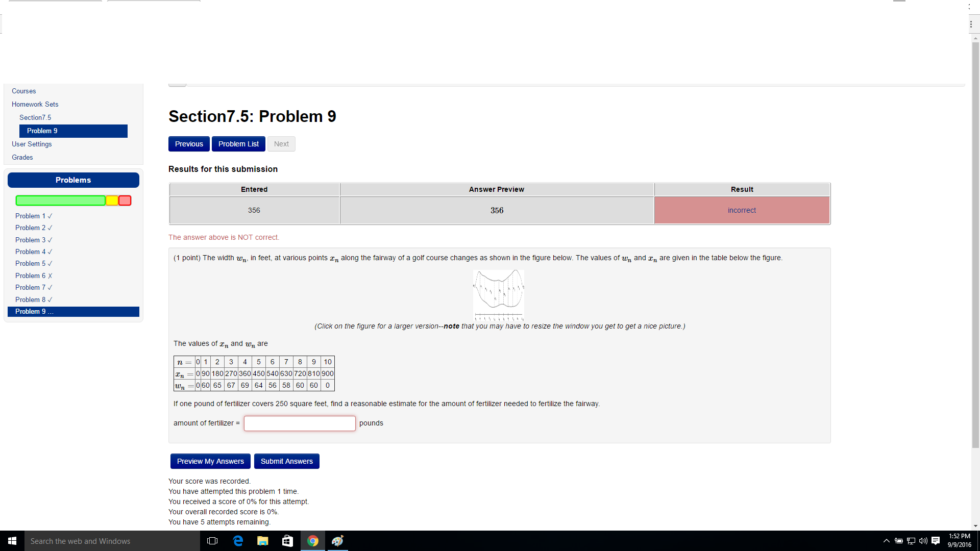980x551 pixels.
Task: Click the Edge browser taskbar icon
Action: tap(239, 540)
